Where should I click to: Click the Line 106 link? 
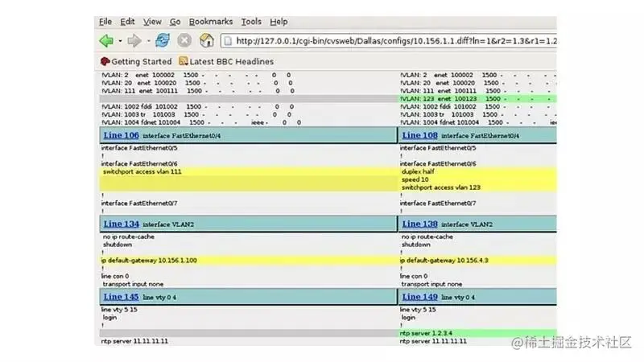coord(121,136)
